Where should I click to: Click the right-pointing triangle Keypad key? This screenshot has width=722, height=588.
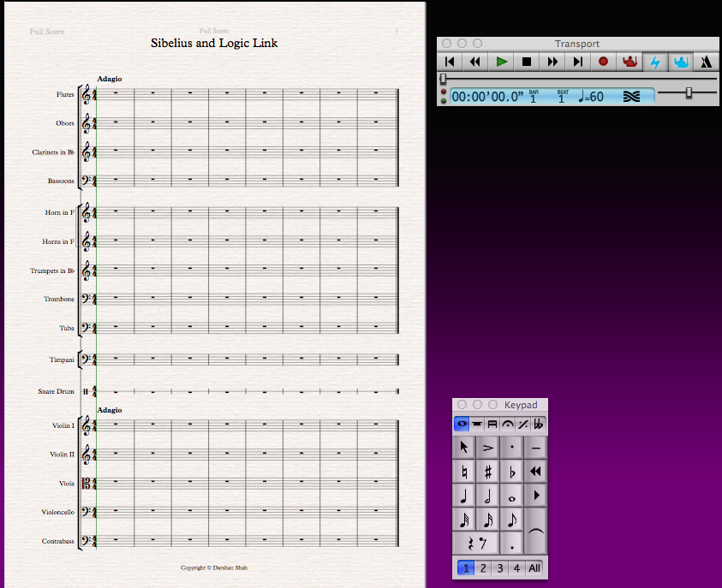coord(535,496)
